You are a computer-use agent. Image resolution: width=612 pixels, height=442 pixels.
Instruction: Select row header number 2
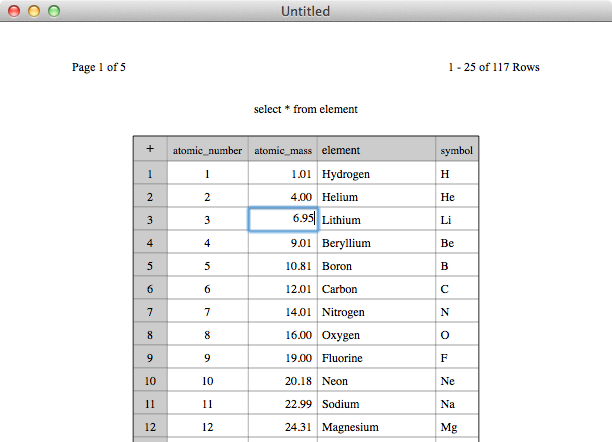[150, 196]
